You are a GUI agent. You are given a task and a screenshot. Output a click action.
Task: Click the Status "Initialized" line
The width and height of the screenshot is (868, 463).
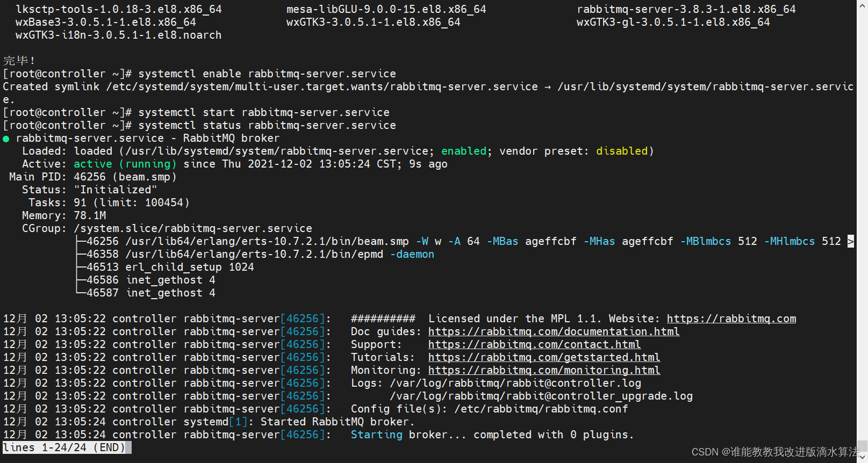tap(90, 190)
